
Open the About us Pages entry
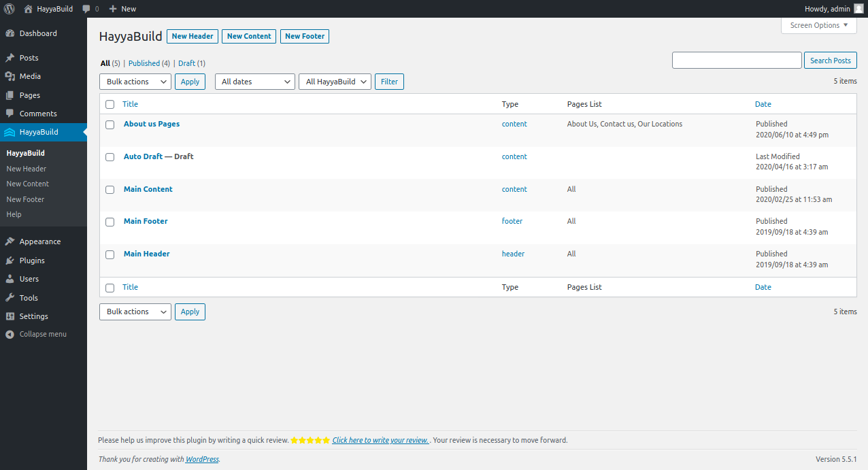tap(152, 124)
